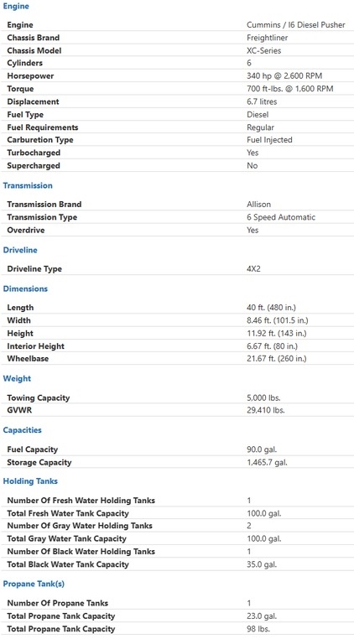Screen dimensions: 354x644
Task: Select the Total Black Water Tank Capacity label
Action: coord(68,564)
